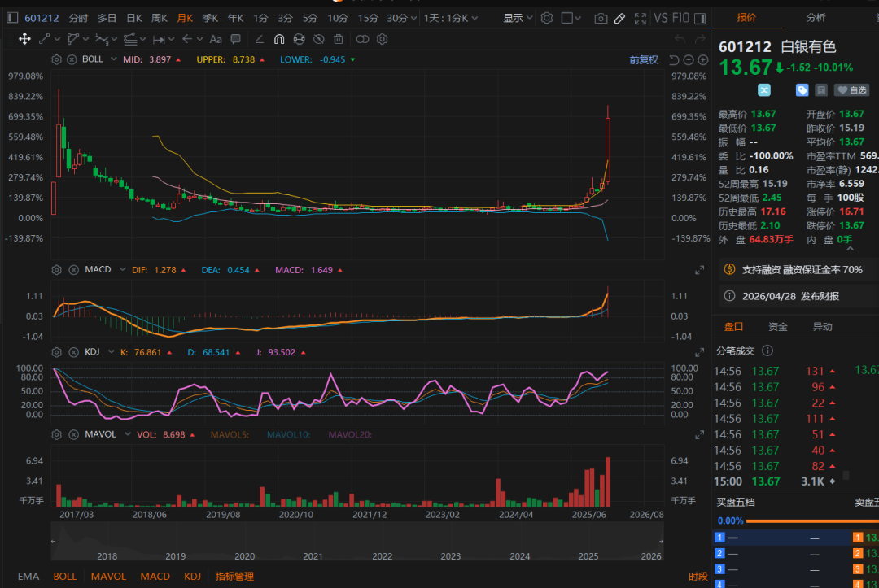
Task: Remove the BOLL indicator with its X
Action: click(x=72, y=59)
